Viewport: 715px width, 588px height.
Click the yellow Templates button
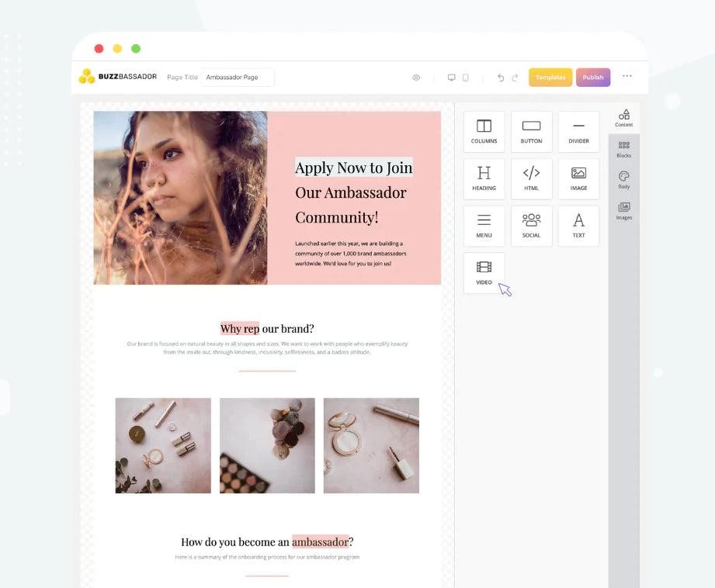coord(550,78)
